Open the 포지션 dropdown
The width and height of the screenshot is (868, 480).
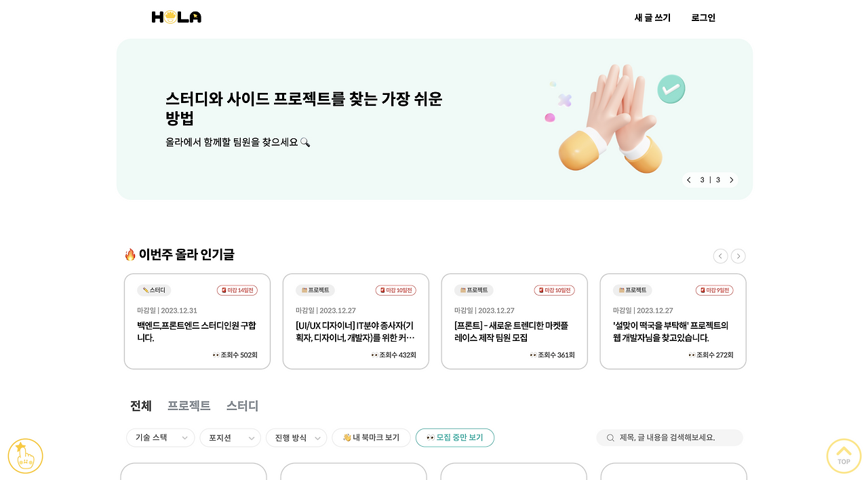[230, 437]
